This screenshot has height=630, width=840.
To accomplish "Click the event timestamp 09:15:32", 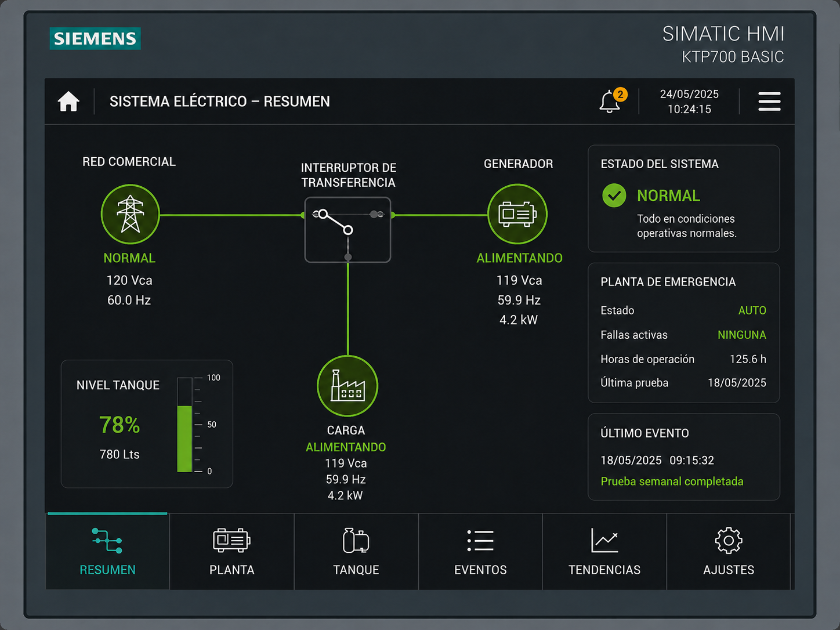I will coord(691,461).
